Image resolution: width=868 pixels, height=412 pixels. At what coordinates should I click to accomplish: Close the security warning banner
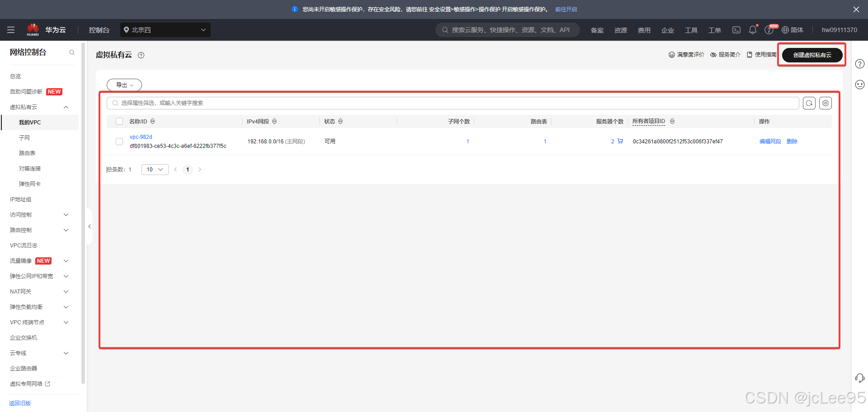(856, 9)
